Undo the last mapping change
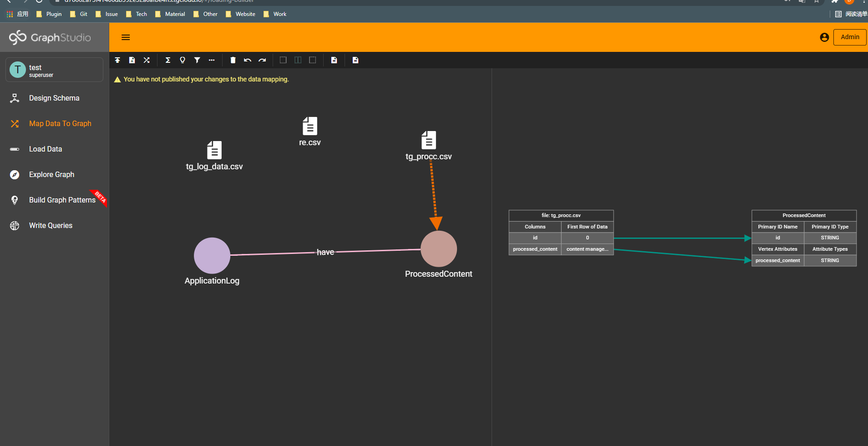Screen dimensions: 868x446 (x=248, y=60)
